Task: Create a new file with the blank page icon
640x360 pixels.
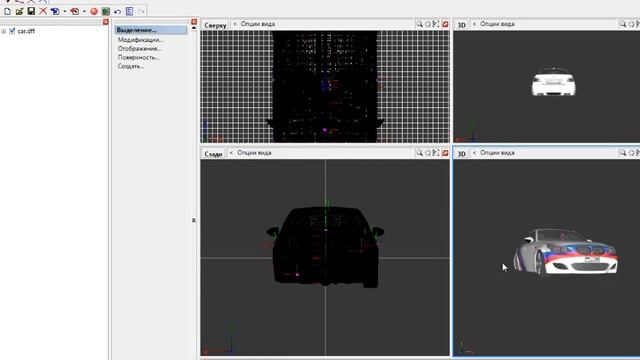Action: coord(7,11)
